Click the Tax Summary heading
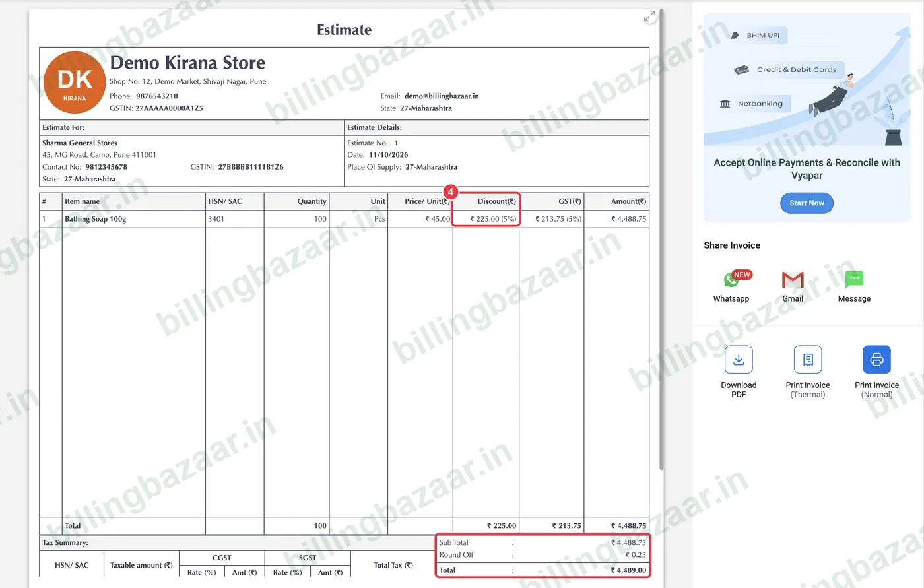This screenshot has height=588, width=924. pos(65,543)
